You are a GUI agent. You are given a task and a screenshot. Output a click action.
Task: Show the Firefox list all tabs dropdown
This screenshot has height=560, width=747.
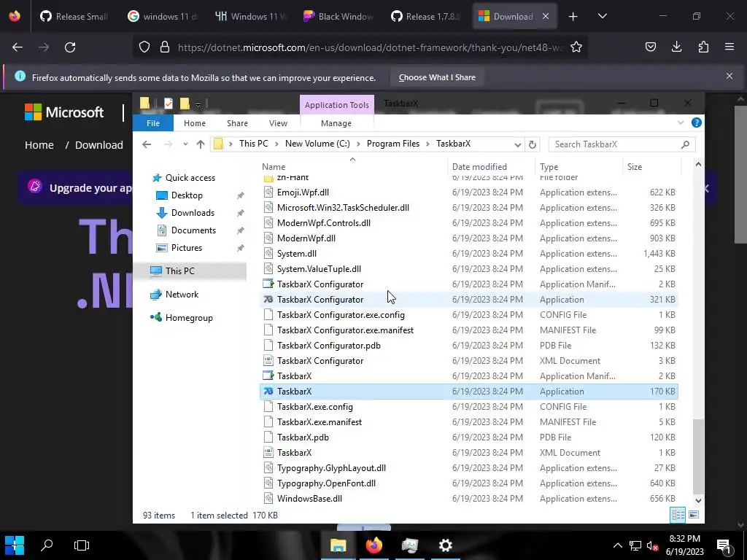coord(602,16)
